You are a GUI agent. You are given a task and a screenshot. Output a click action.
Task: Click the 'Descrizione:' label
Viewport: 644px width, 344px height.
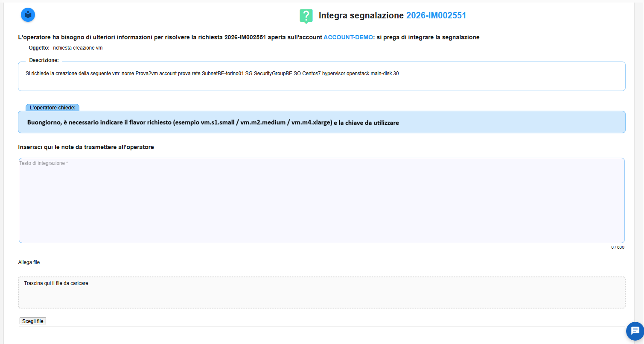coord(44,60)
